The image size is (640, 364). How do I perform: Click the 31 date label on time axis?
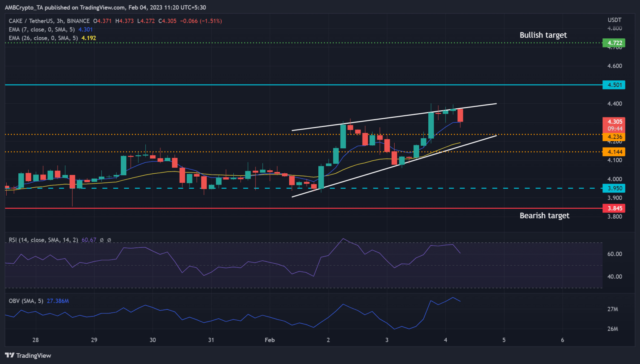(211, 340)
